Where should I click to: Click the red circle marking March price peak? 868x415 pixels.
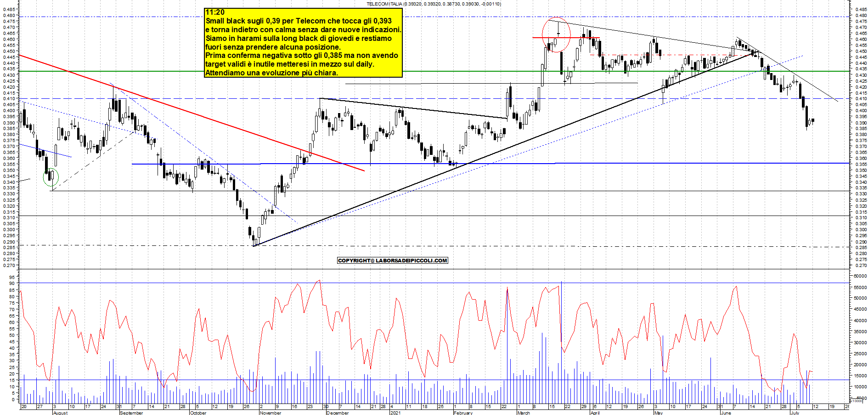click(556, 35)
